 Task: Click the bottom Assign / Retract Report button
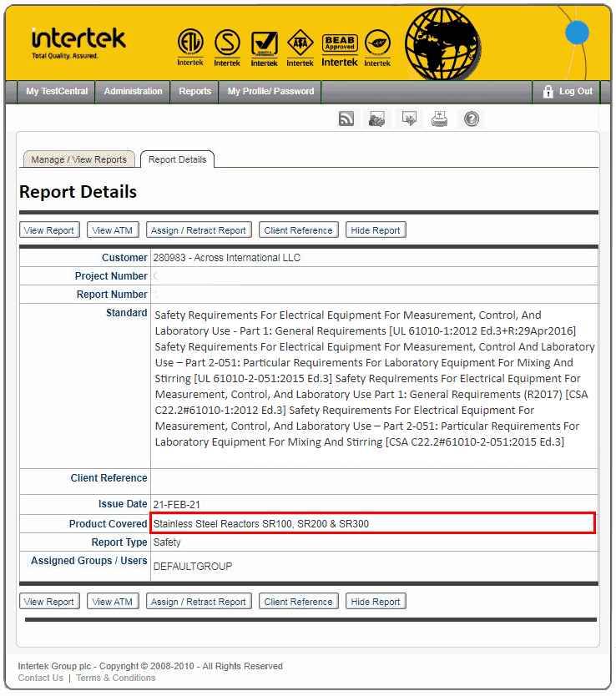pyautogui.click(x=199, y=602)
